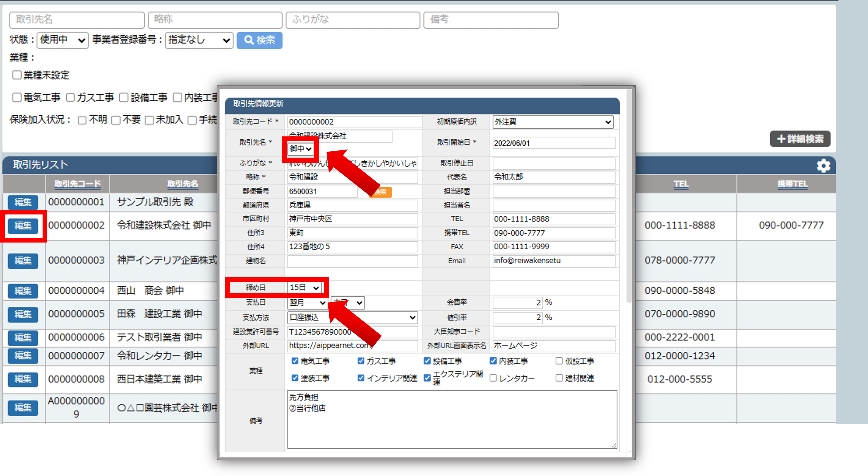
Task: Check the 業種未設定 checkbox
Action: [x=17, y=75]
